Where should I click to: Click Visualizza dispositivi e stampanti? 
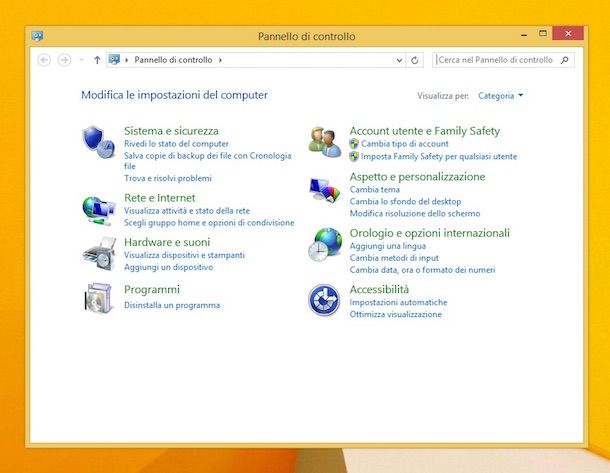pos(184,255)
